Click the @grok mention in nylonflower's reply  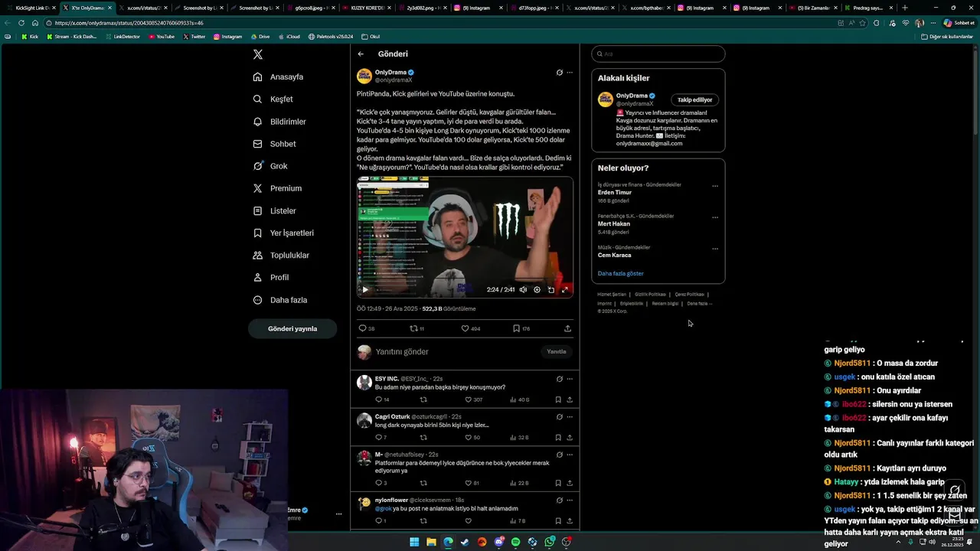pos(383,508)
